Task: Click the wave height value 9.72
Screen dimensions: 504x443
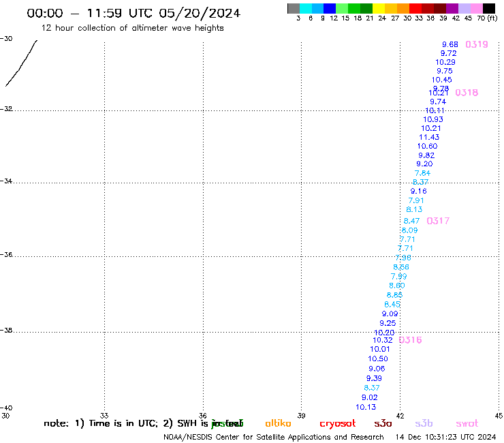Action: click(448, 53)
